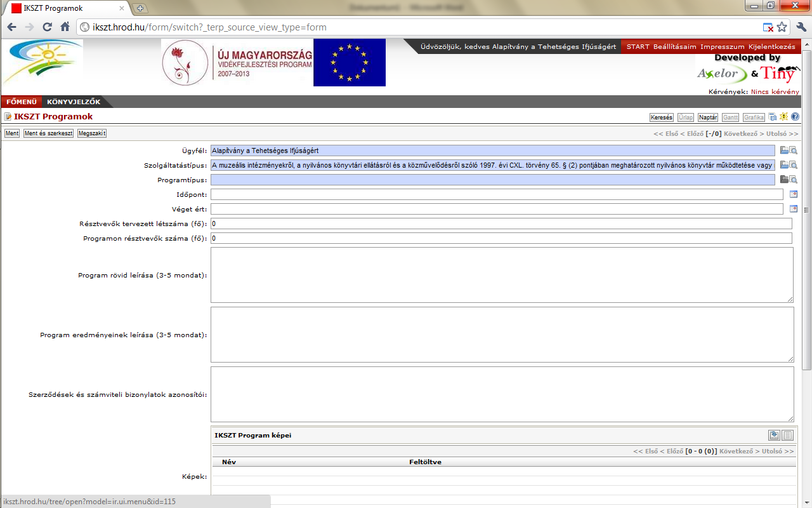Click the Gantt view button

pyautogui.click(x=731, y=117)
